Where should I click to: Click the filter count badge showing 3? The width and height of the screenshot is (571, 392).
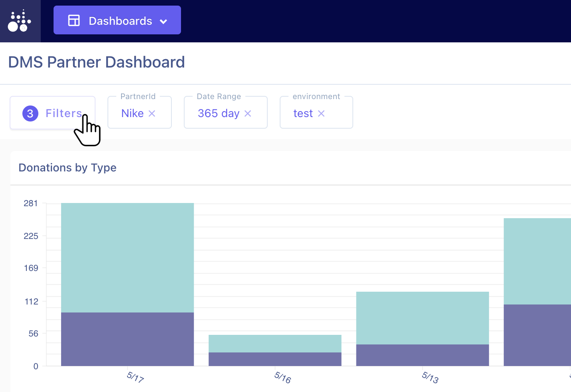(x=30, y=113)
